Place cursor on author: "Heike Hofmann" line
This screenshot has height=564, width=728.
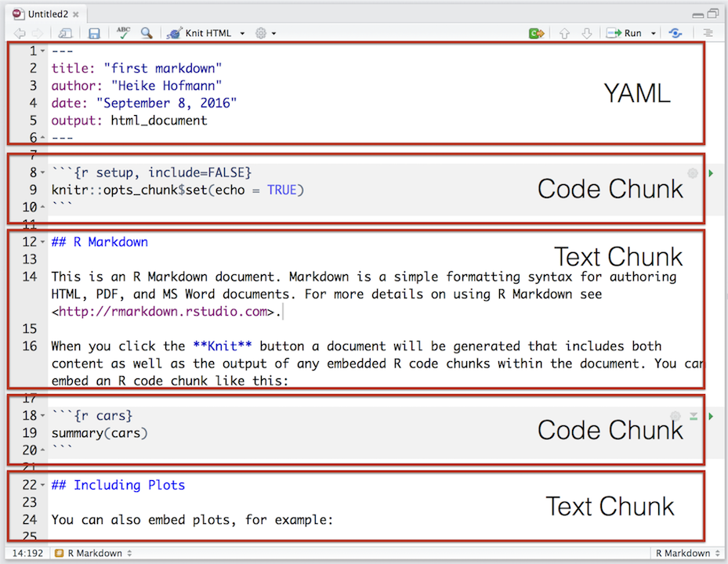pyautogui.click(x=136, y=85)
